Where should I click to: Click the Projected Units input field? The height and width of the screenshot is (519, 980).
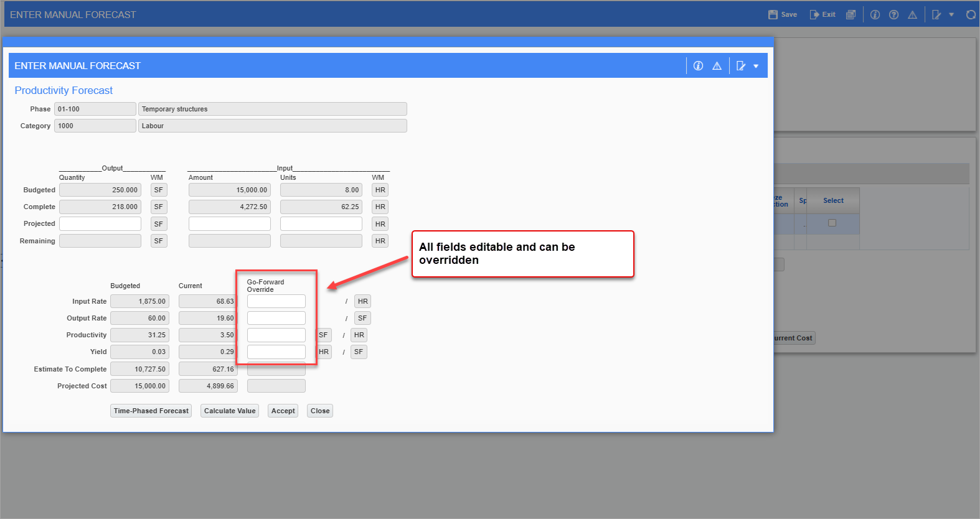[321, 223]
